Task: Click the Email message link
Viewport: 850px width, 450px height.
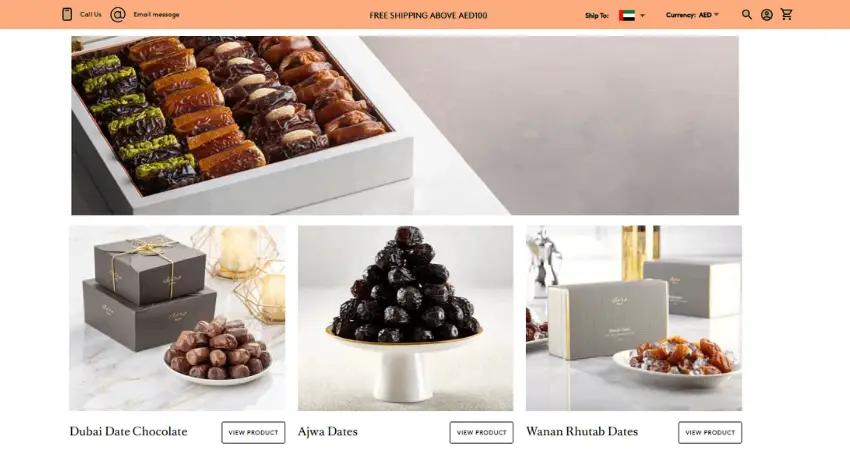Action: click(156, 15)
